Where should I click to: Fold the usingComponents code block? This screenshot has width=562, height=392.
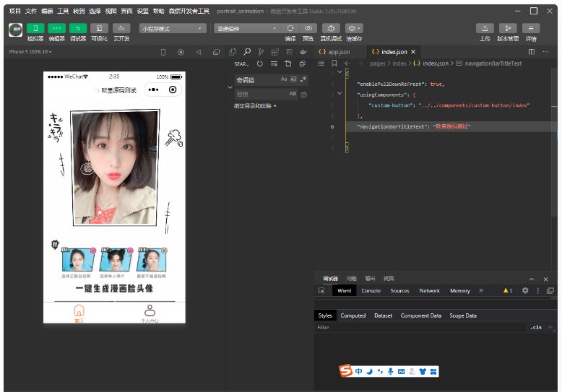point(340,93)
